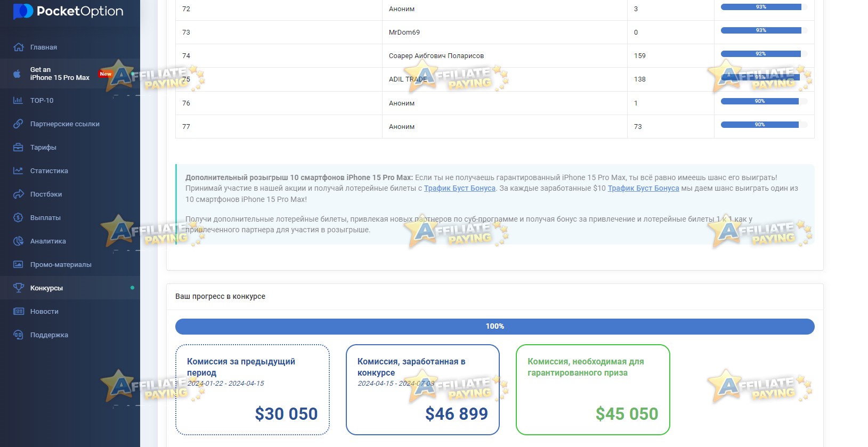Open the first Трафик Буст Бонуса link after 'билеты с'
The image size is (868, 447).
pyautogui.click(x=460, y=188)
